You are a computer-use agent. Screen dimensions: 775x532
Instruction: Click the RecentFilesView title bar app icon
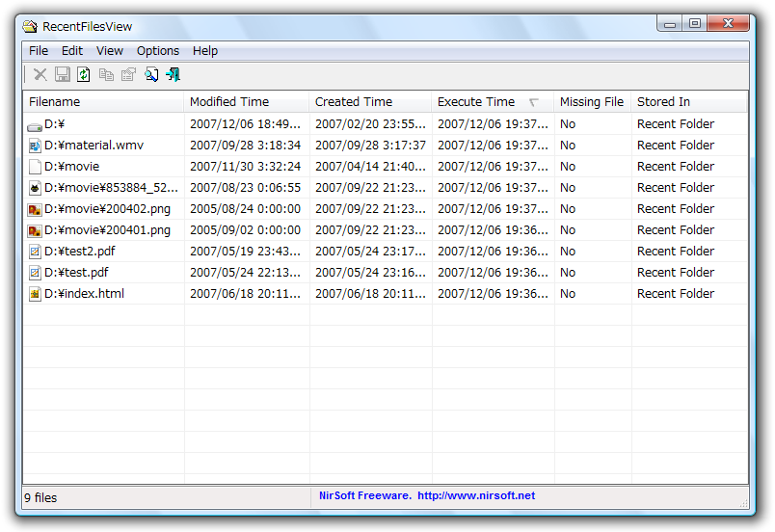pyautogui.click(x=30, y=26)
